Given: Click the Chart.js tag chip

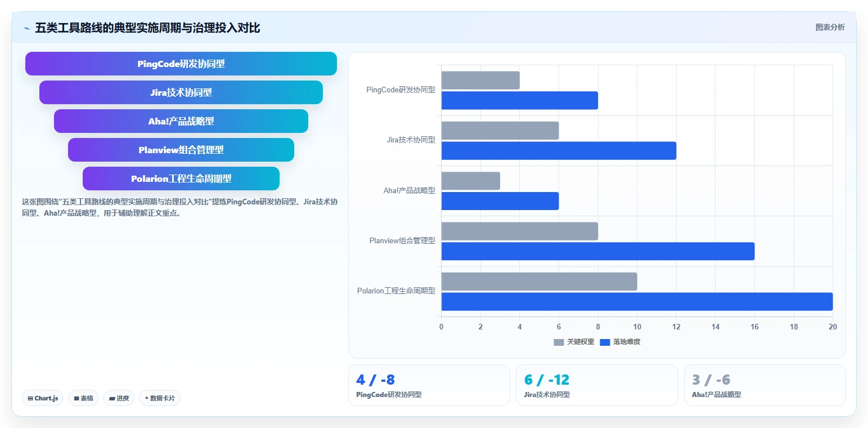Looking at the screenshot, I should click(43, 398).
